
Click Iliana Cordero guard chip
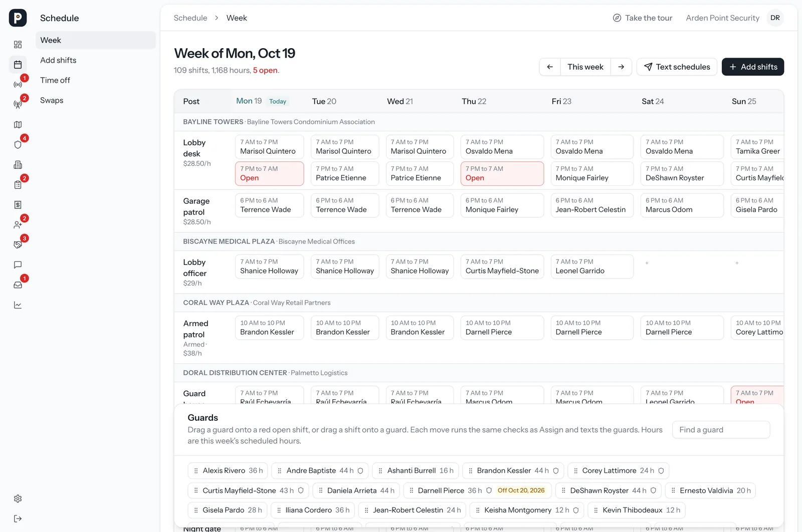click(x=313, y=510)
